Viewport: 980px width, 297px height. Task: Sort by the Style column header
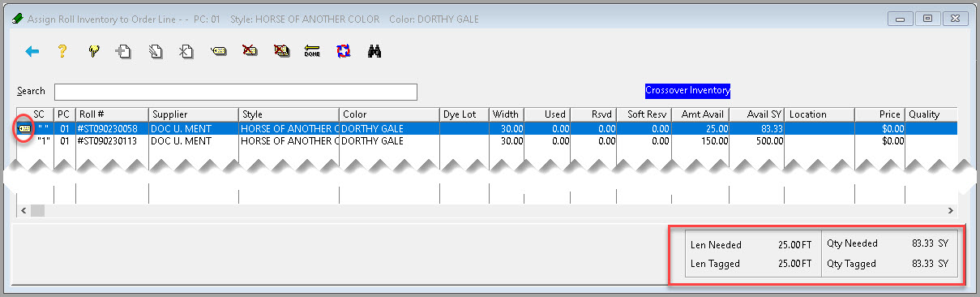pyautogui.click(x=289, y=114)
